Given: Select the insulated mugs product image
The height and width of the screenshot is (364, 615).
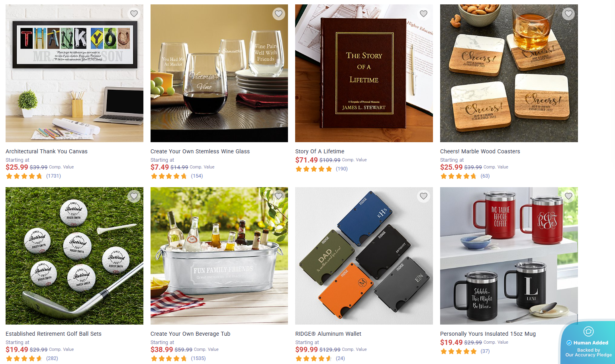Looking at the screenshot, I should [509, 256].
